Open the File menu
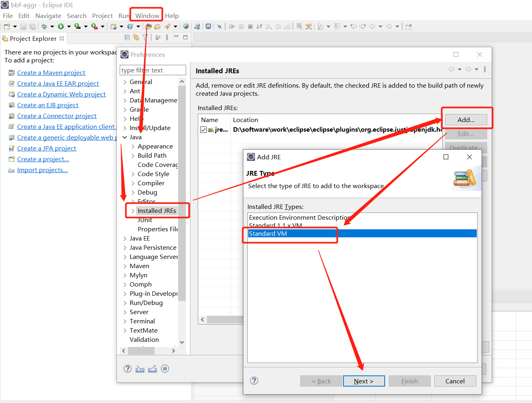The image size is (532, 403). tap(8, 16)
